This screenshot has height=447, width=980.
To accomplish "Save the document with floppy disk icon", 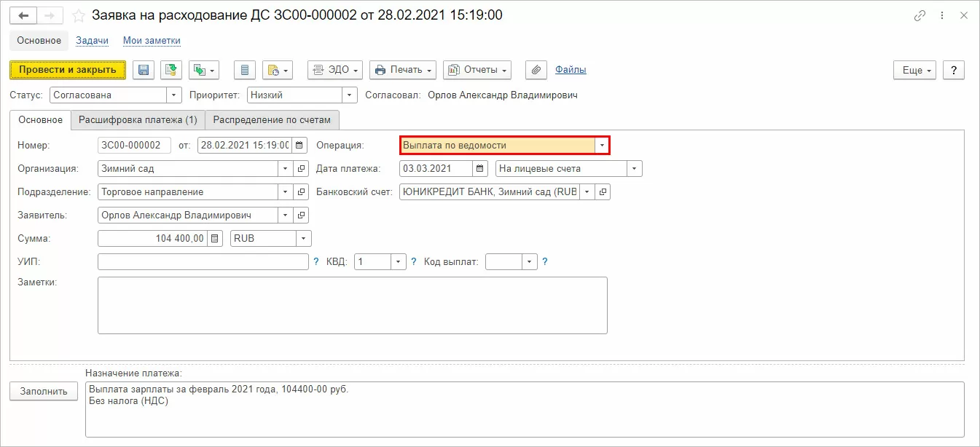I will click(144, 70).
